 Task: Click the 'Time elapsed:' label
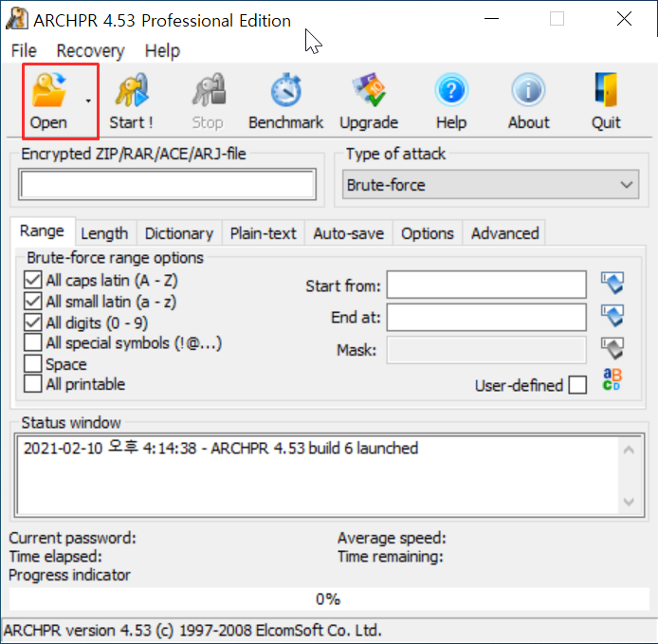pyautogui.click(x=55, y=557)
